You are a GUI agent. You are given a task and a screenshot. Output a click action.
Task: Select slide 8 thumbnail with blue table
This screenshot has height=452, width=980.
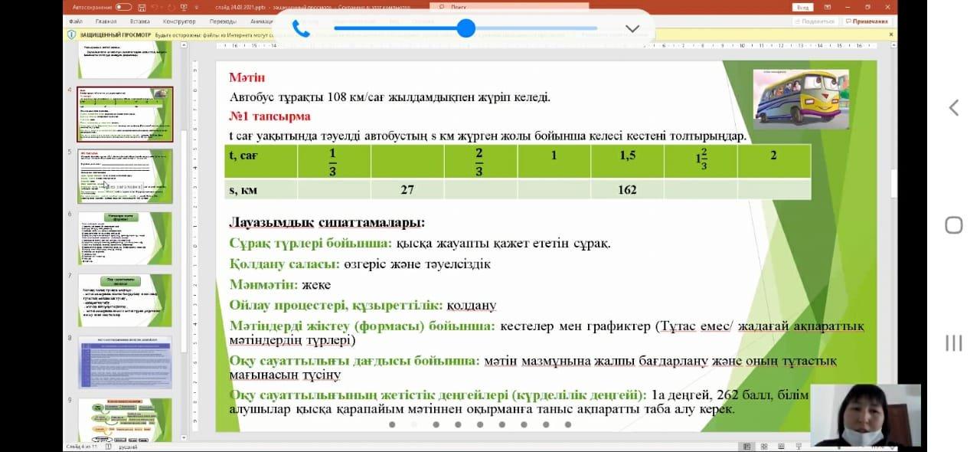pos(125,362)
